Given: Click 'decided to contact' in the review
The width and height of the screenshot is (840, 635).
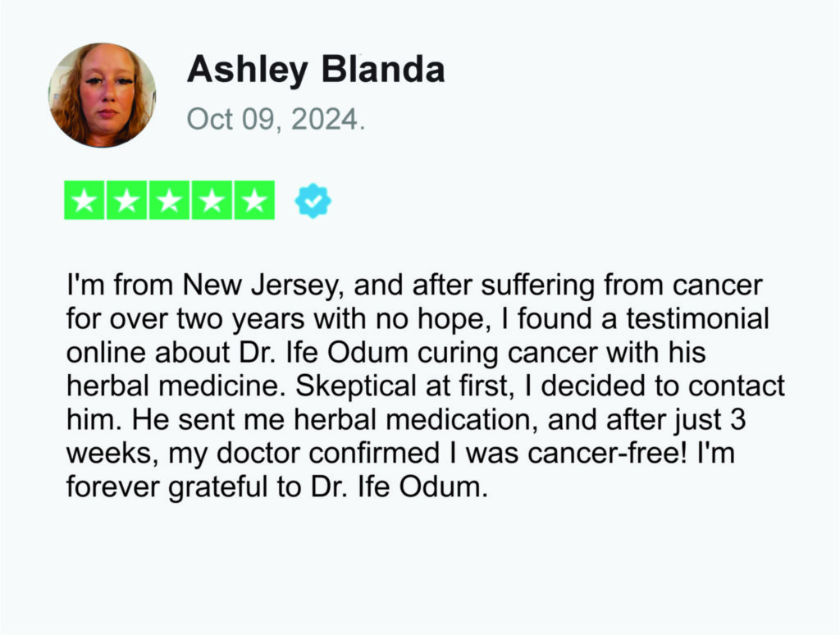Looking at the screenshot, I should [x=663, y=386].
